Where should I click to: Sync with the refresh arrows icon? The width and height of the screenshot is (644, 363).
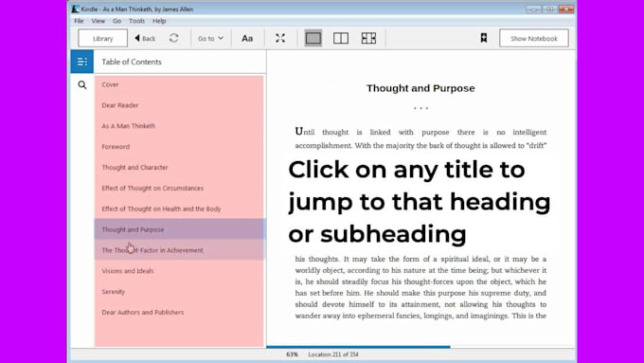(x=173, y=38)
